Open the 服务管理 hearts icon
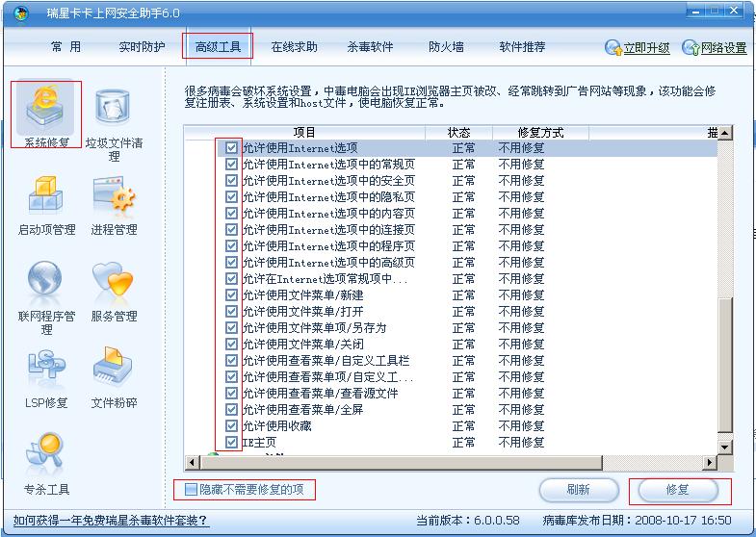 (113, 279)
